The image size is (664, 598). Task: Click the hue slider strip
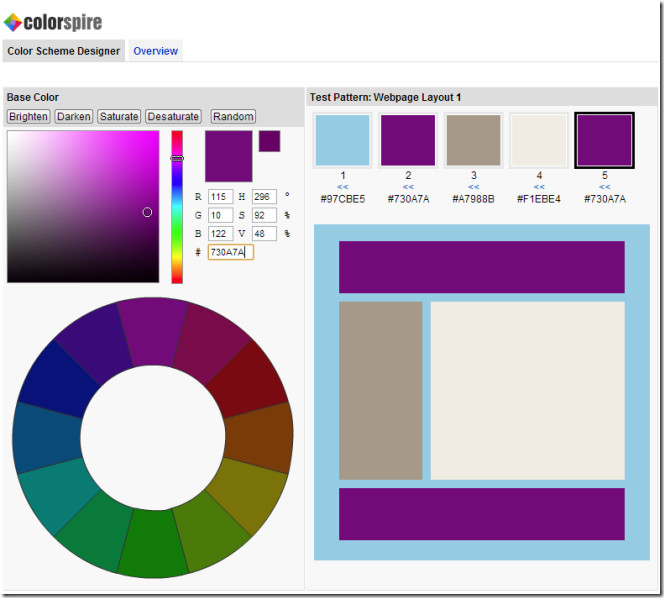pos(177,206)
